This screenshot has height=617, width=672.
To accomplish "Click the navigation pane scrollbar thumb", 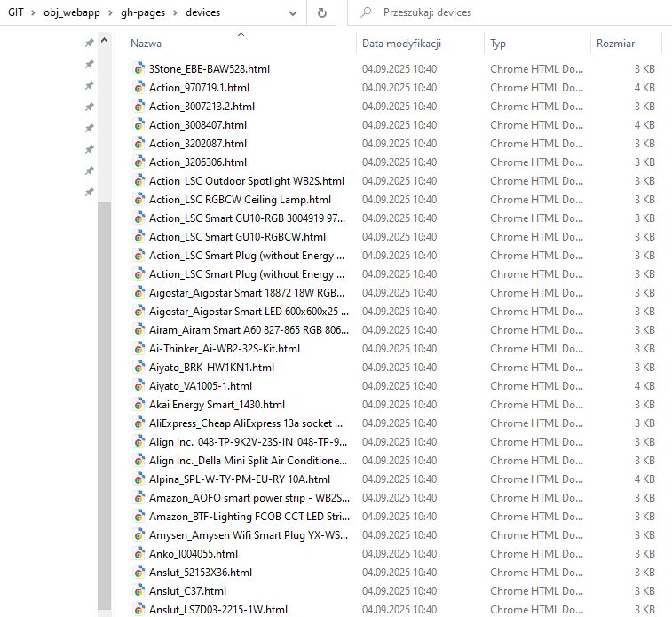I will click(x=104, y=405).
